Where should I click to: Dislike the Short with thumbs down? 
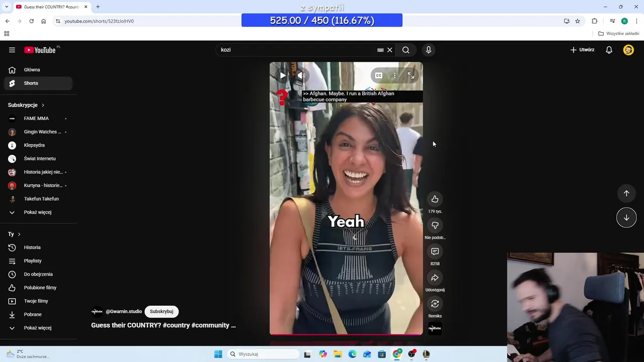coord(435,225)
